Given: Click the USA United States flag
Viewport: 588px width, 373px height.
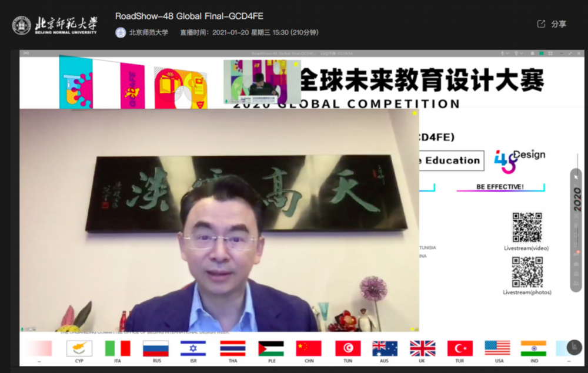Looking at the screenshot, I should (x=497, y=348).
